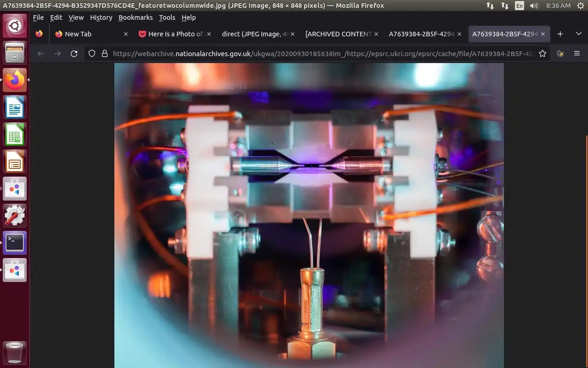This screenshot has width=588, height=368.
Task: Bookmark this page with the star icon
Action: [543, 54]
